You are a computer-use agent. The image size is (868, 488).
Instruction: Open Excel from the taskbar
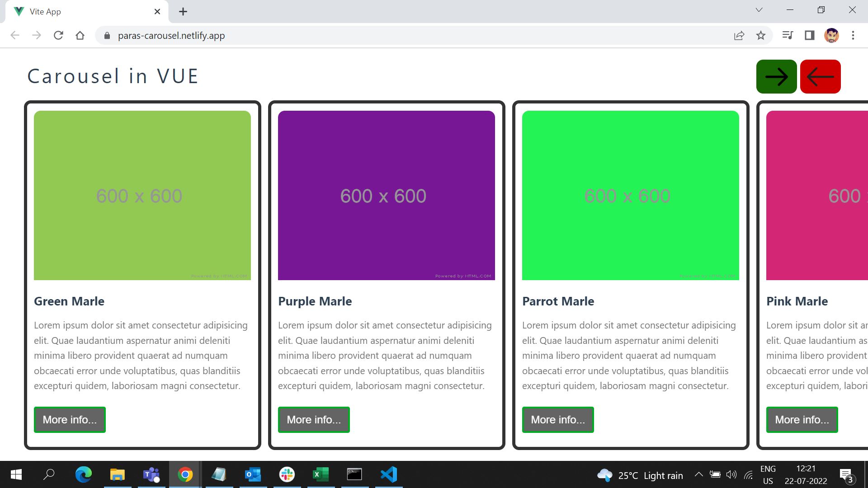pyautogui.click(x=321, y=474)
